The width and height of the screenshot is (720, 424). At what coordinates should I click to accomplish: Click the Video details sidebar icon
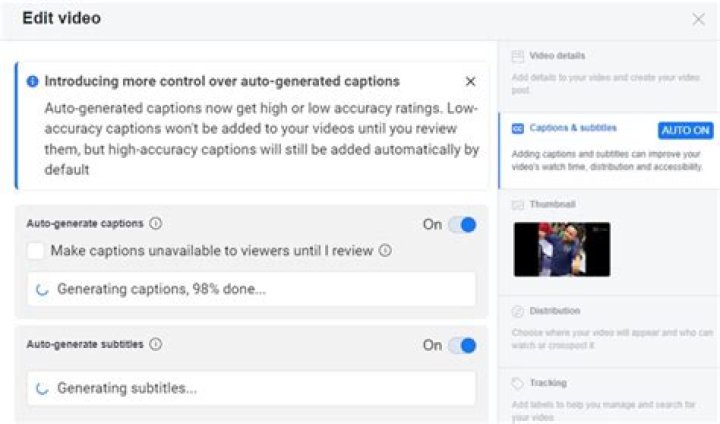518,57
